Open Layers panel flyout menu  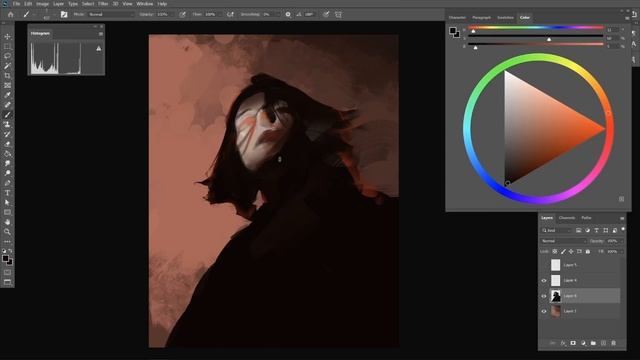(622, 218)
